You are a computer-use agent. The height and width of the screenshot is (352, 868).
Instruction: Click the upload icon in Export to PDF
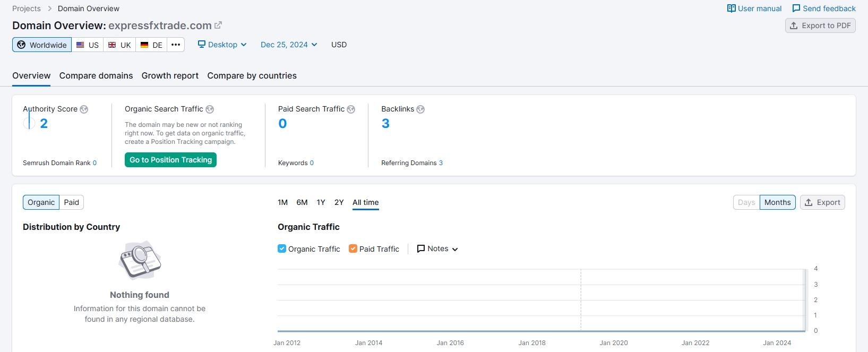[x=794, y=25]
